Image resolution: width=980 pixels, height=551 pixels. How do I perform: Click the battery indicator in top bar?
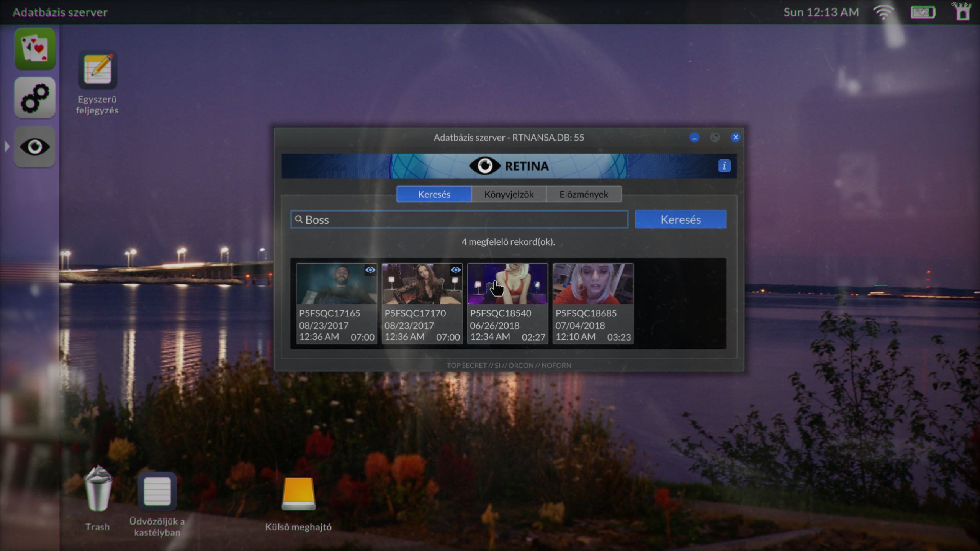click(x=923, y=12)
